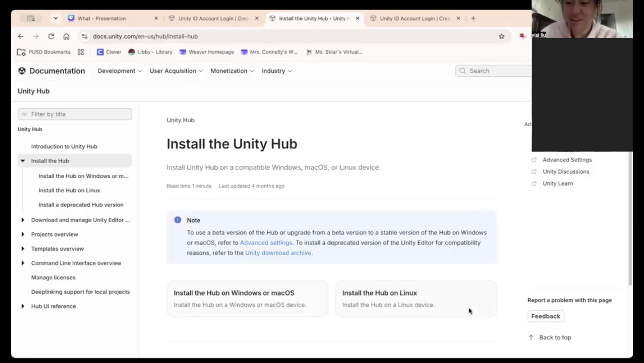The image size is (644, 363).
Task: Open the PUSD Bookmarks folder
Action: [x=44, y=52]
